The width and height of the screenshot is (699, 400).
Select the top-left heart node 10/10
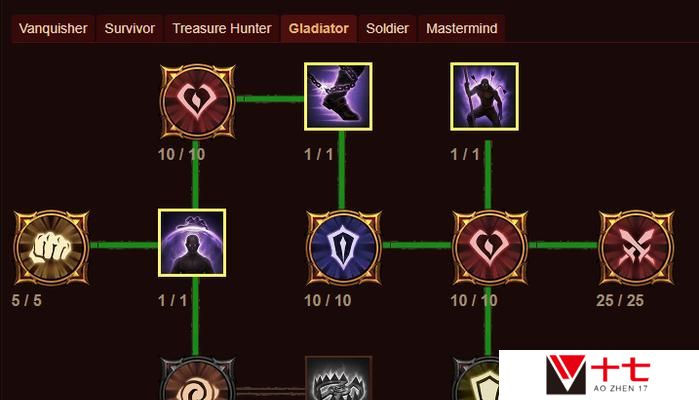(197, 101)
